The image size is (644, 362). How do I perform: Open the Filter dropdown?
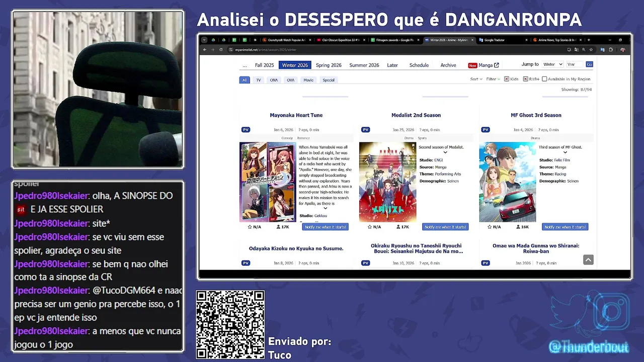[x=493, y=79]
